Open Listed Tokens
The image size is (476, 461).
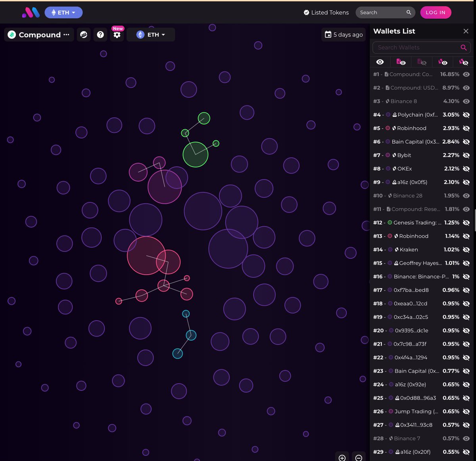pyautogui.click(x=326, y=13)
